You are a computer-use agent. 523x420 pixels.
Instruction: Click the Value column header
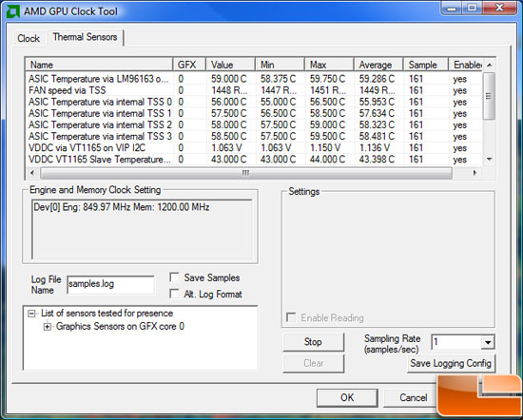tap(230, 65)
